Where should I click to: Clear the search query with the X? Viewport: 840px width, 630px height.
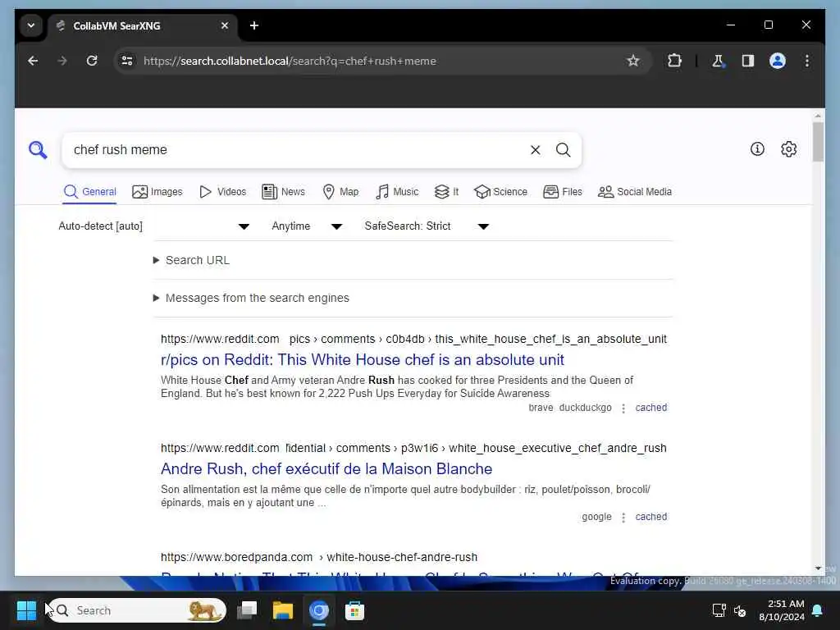[x=535, y=150]
